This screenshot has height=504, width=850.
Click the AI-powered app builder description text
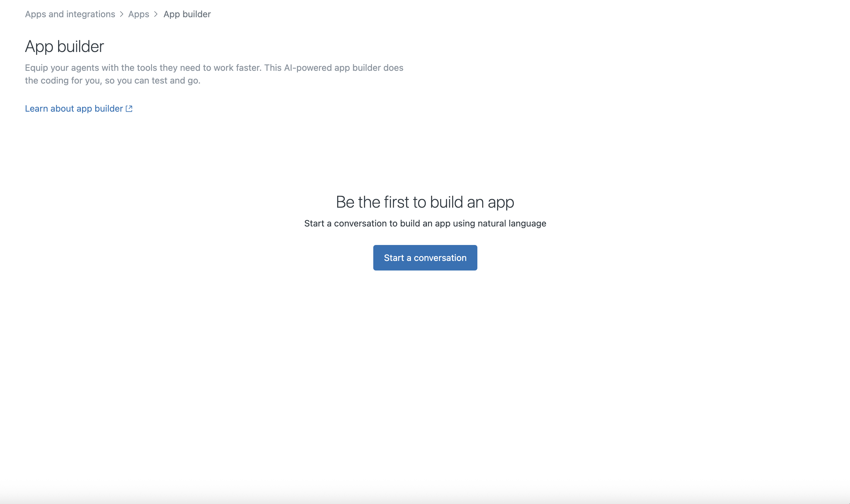(214, 74)
